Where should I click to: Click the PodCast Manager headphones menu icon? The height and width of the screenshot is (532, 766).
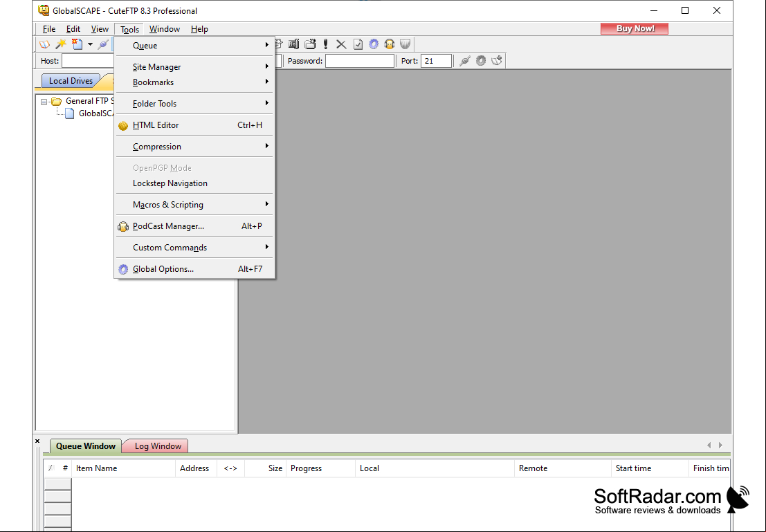[123, 227]
